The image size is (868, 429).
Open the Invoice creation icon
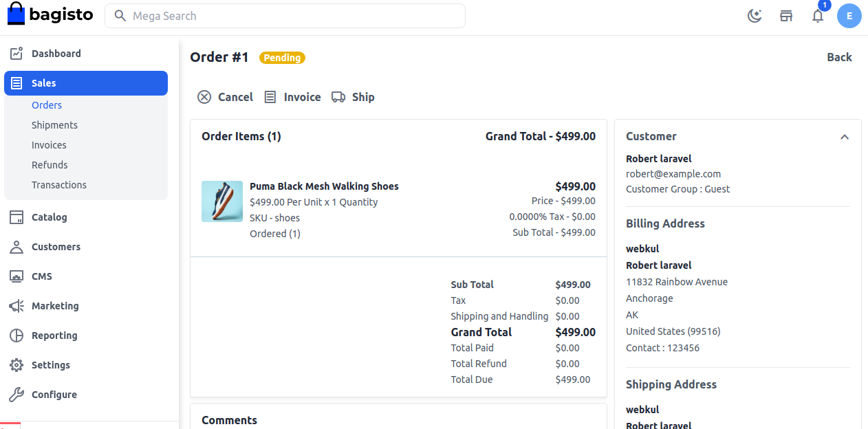click(270, 97)
